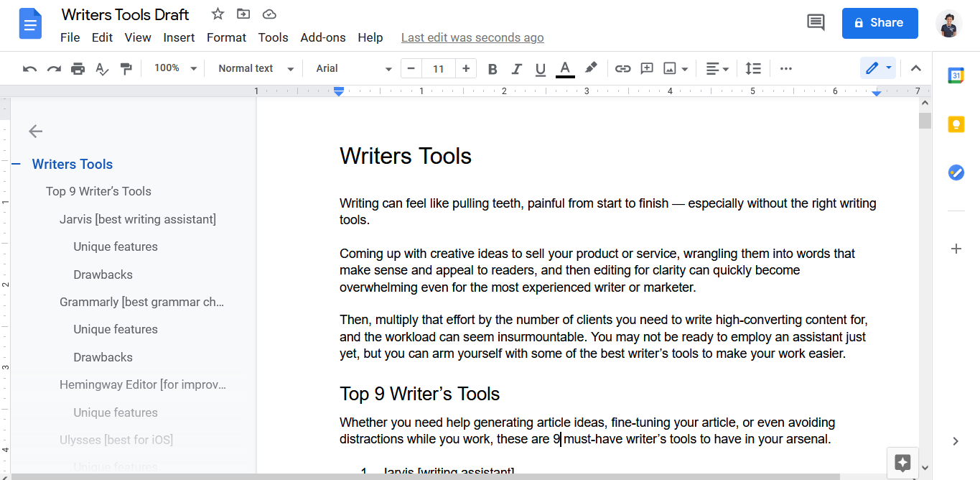
Task: Increase the font size
Action: click(466, 69)
